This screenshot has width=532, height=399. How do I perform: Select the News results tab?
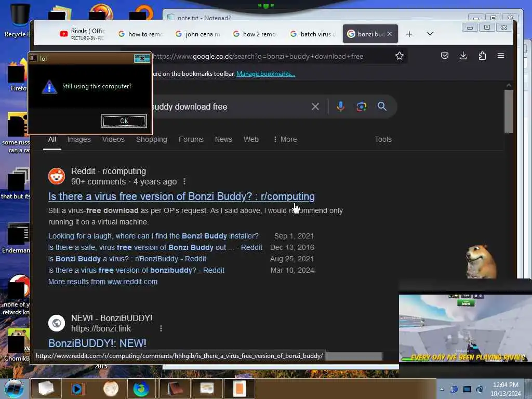point(223,139)
